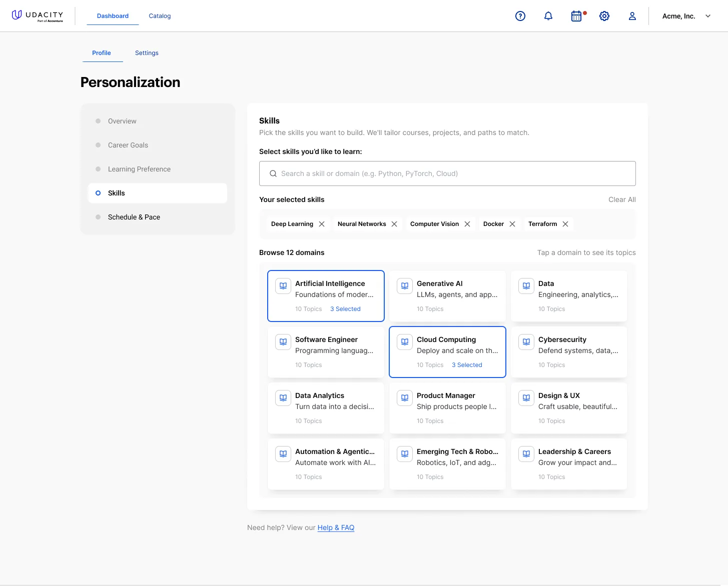Switch to the Dashboard tab
Screen dimensions: 728x586
click(x=113, y=16)
